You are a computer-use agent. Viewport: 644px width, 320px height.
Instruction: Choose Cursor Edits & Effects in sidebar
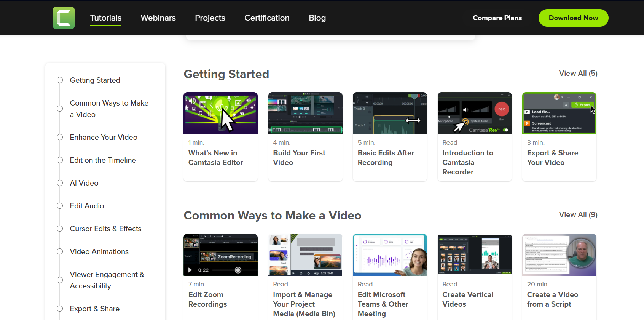106,229
